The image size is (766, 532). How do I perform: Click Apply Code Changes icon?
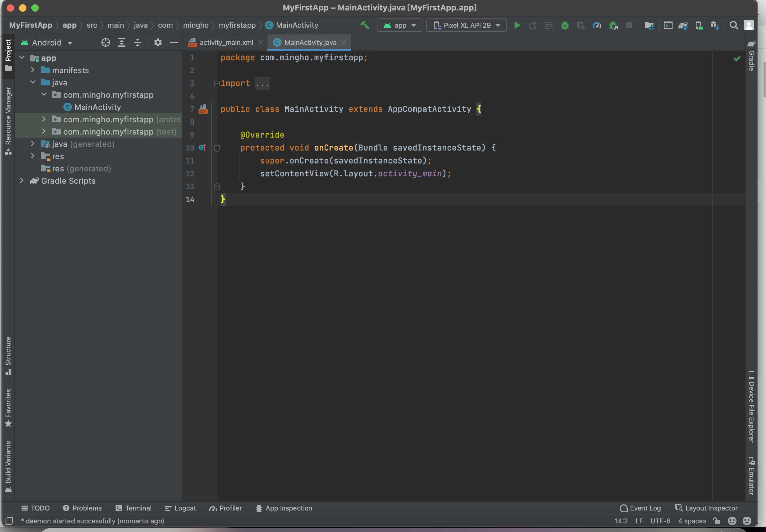pos(549,25)
